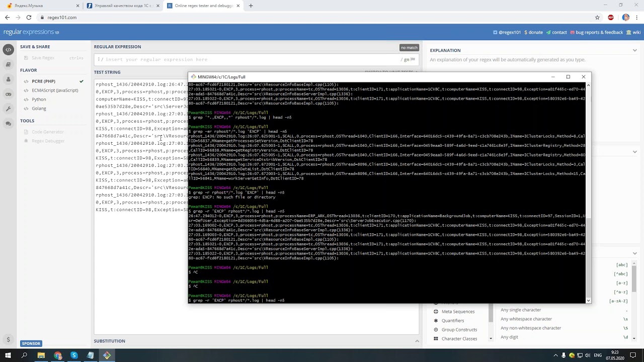Click the Character Classes grid icon
644x362 pixels.
pos(436,339)
